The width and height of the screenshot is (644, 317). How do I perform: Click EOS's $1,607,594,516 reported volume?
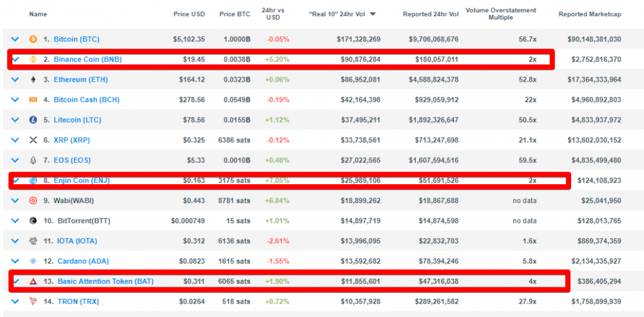[x=434, y=160]
